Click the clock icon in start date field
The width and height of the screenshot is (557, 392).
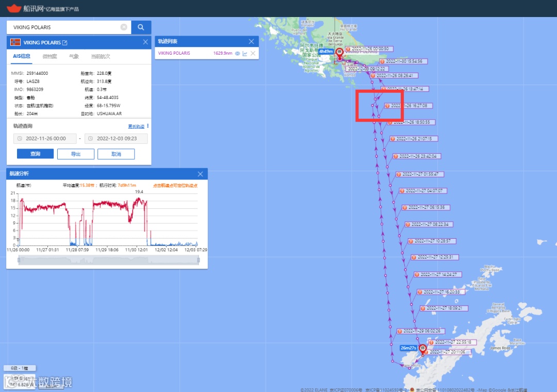[x=20, y=139]
